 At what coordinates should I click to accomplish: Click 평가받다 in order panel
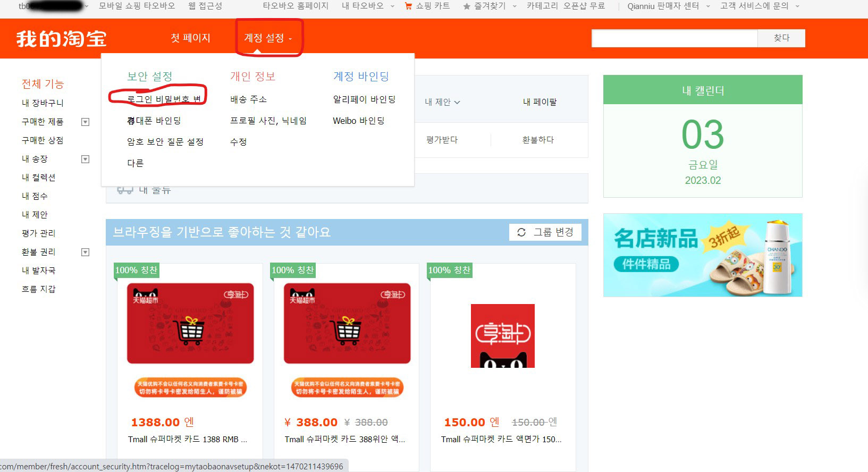pyautogui.click(x=442, y=140)
